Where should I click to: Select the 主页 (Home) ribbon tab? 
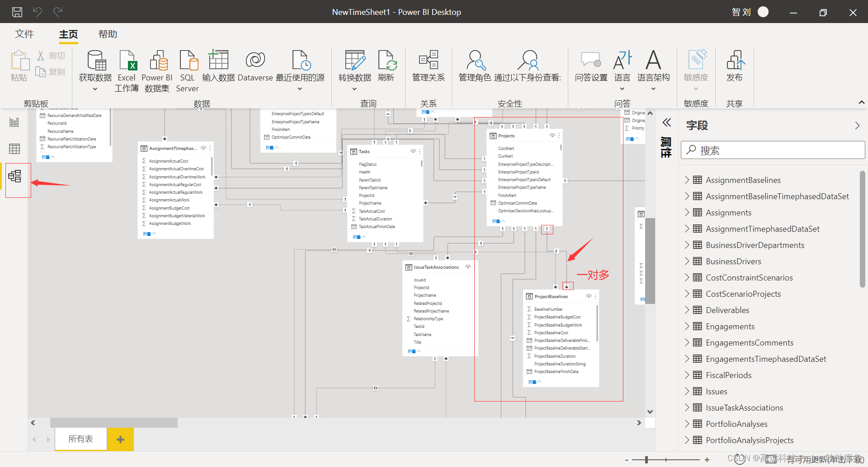pos(68,34)
